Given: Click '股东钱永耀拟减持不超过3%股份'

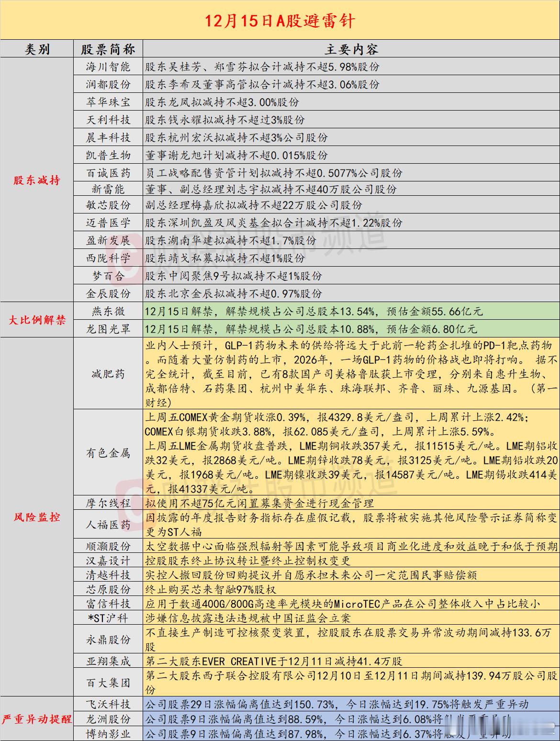Looking at the screenshot, I should (x=225, y=120).
